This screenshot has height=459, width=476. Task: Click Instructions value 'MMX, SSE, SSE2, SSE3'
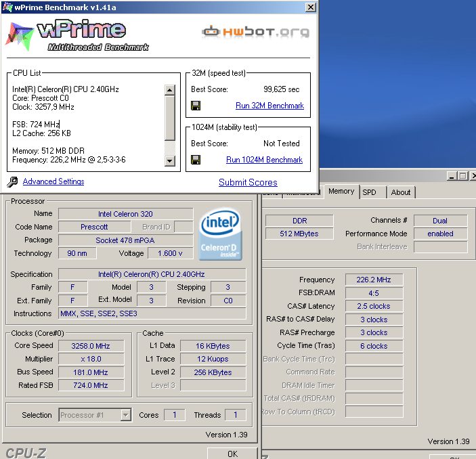[152, 313]
